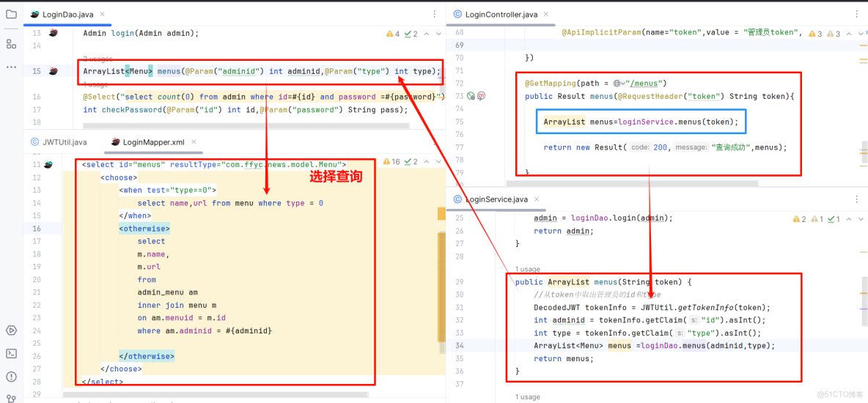Click red 'm' gutter icon on line 73

[x=481, y=96]
